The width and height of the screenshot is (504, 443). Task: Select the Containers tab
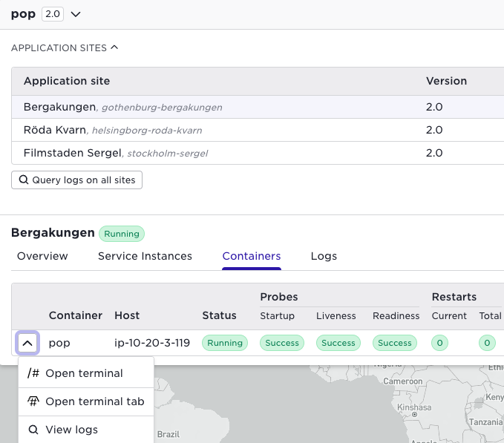[252, 256]
